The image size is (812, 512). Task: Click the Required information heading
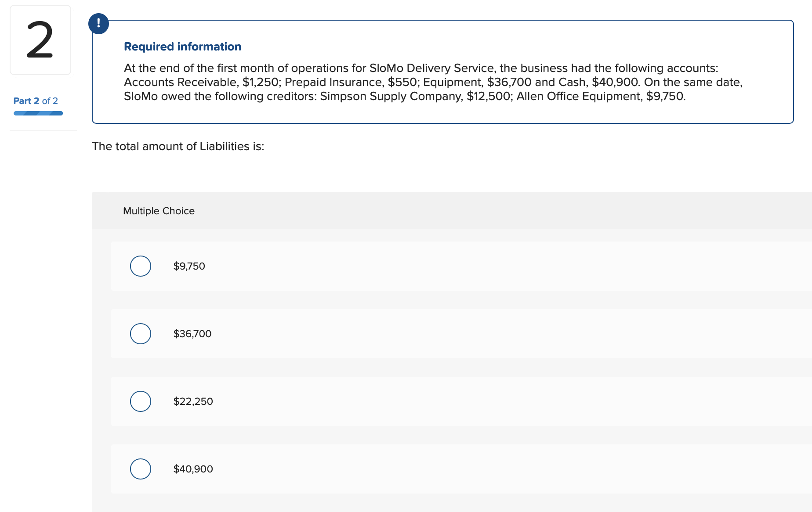tap(182, 47)
